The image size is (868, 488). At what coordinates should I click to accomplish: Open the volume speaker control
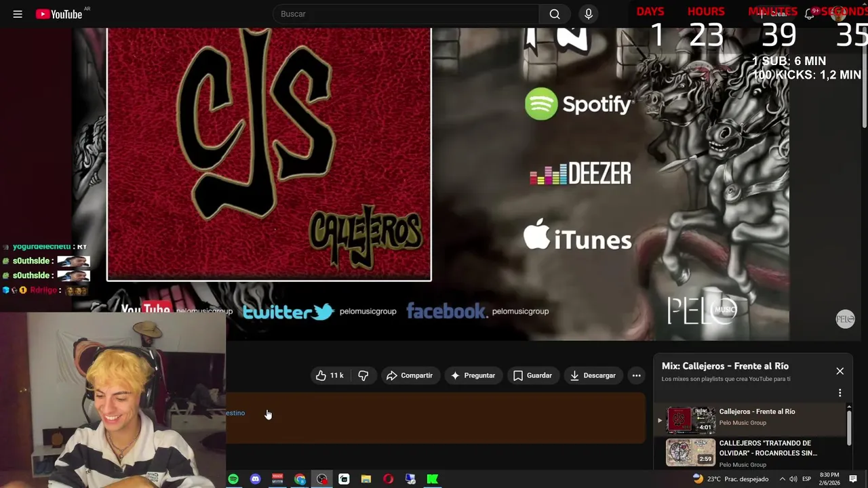[x=793, y=479]
